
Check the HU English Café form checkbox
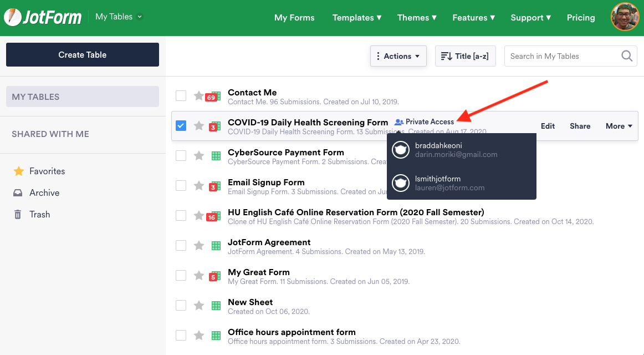tap(181, 216)
